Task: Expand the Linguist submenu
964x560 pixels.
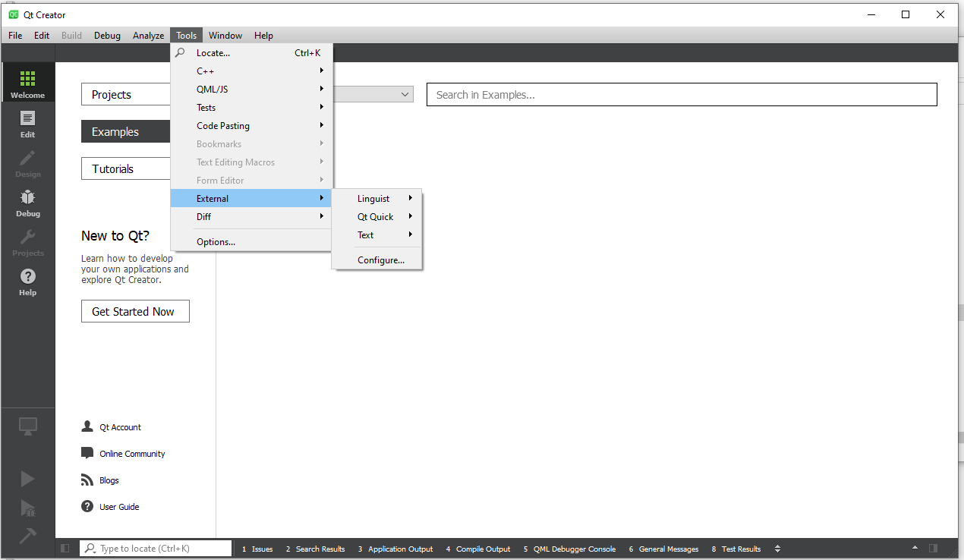Action: [377, 198]
